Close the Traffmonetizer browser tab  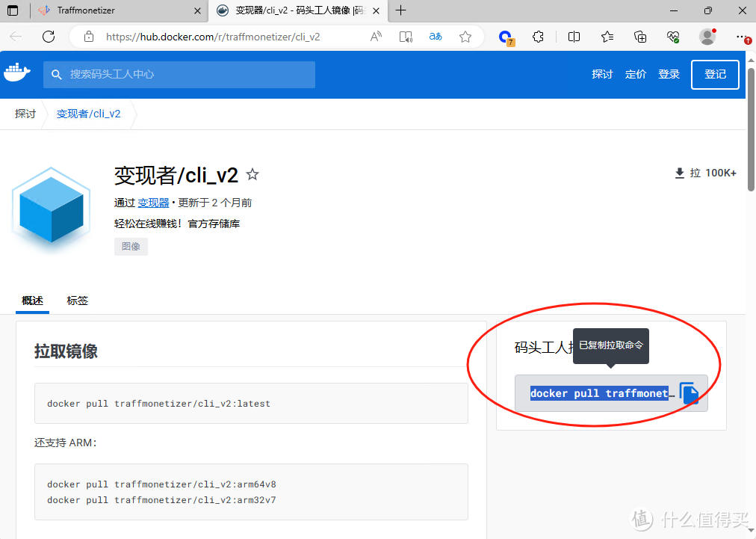(197, 10)
